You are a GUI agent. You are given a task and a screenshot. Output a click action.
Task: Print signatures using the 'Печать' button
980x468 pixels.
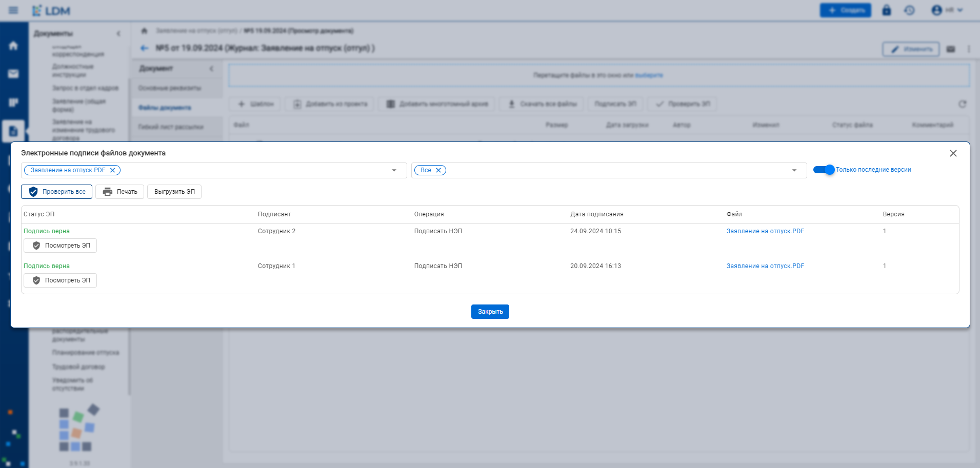(x=120, y=192)
